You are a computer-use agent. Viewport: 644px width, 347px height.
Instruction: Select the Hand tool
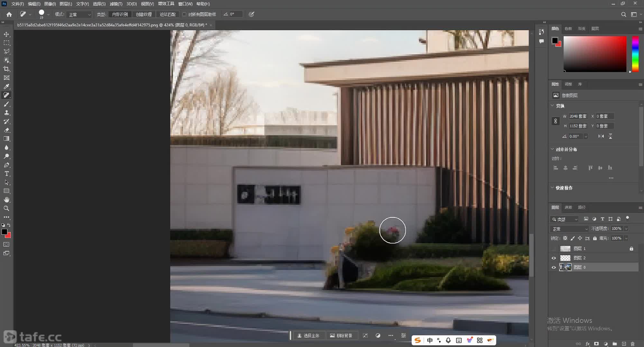pyautogui.click(x=6, y=200)
